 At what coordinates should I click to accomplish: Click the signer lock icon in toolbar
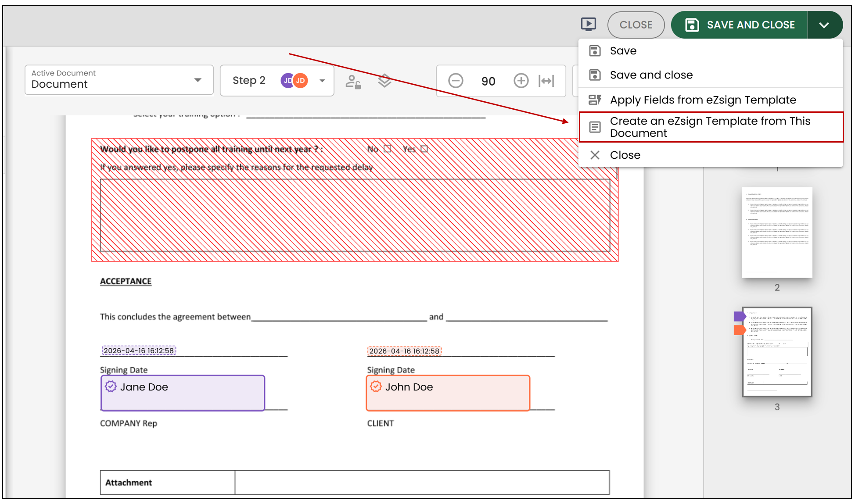coord(353,81)
